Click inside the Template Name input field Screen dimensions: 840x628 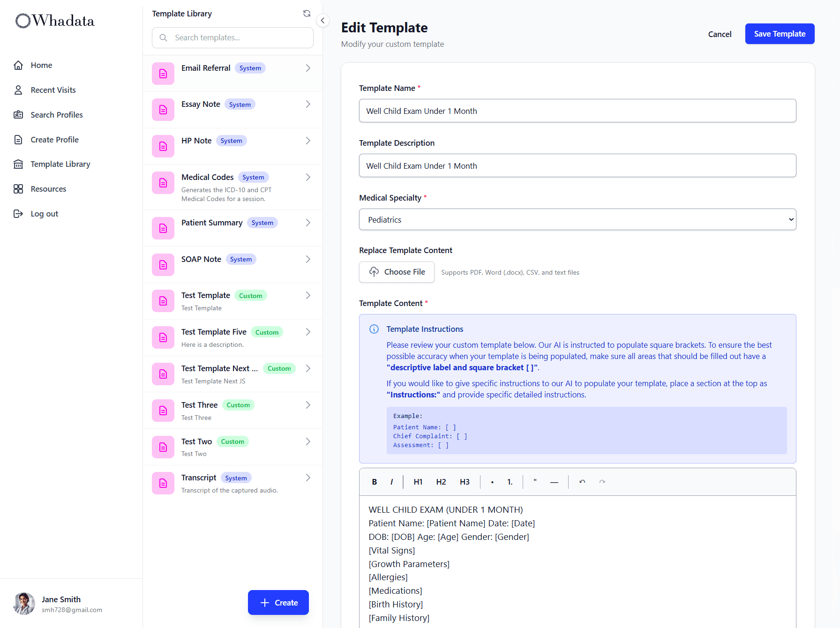[577, 111]
